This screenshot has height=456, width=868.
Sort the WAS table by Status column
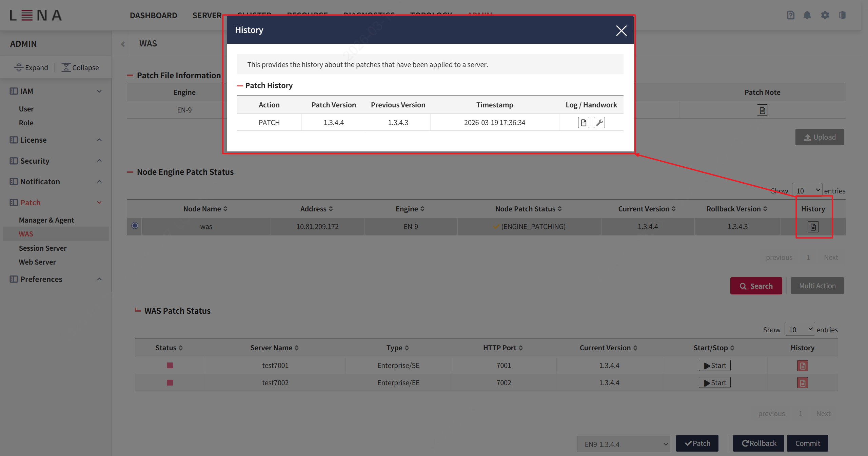(169, 348)
